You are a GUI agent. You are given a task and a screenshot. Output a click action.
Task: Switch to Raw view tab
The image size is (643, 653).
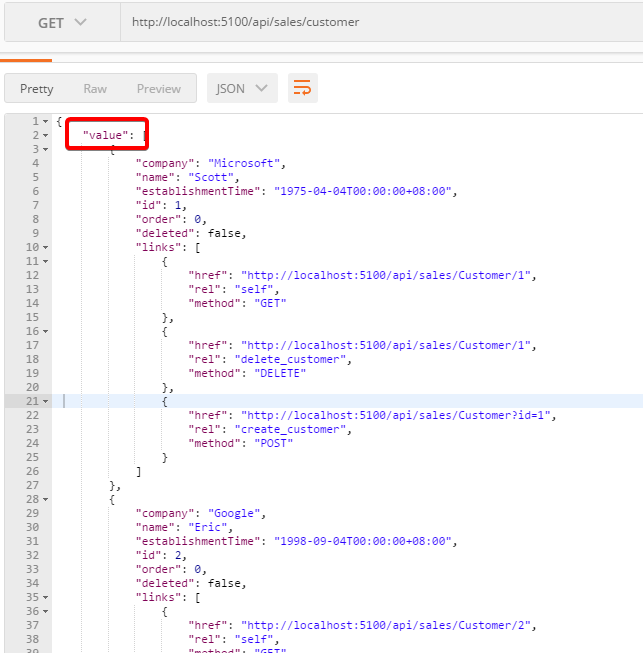click(95, 89)
